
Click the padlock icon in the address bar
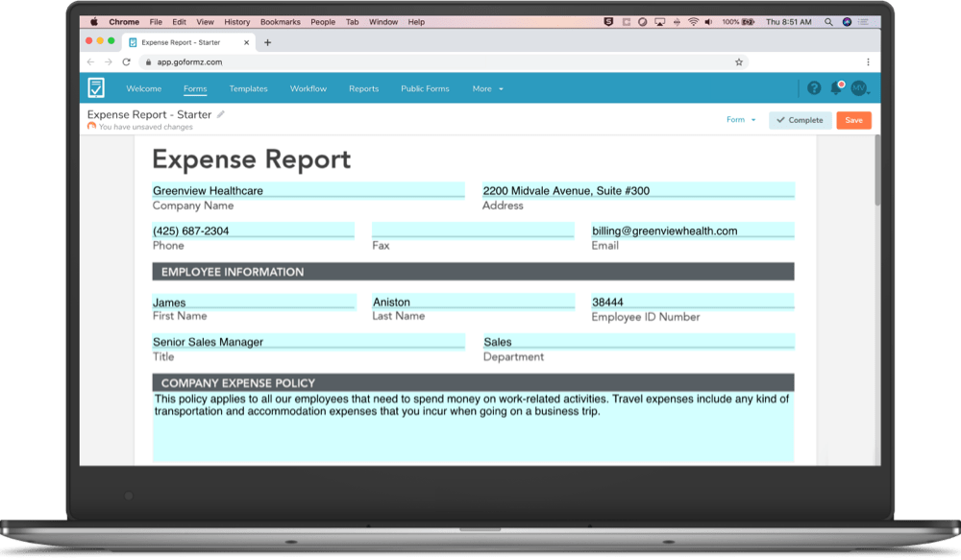tap(149, 61)
